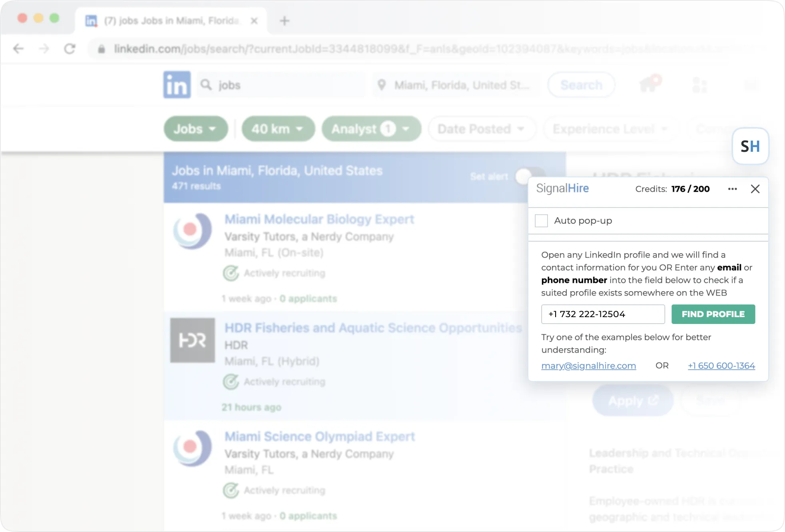
Task: Open the 40 km distance dropdown
Action: click(x=278, y=129)
